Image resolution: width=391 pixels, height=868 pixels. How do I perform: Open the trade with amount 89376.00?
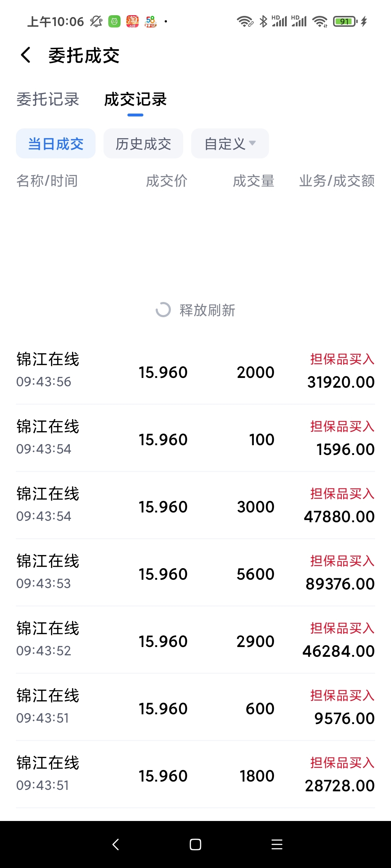[x=195, y=572]
